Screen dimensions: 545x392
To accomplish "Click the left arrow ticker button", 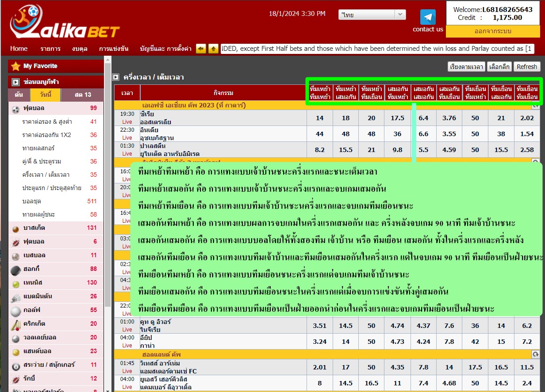I will point(201,49).
